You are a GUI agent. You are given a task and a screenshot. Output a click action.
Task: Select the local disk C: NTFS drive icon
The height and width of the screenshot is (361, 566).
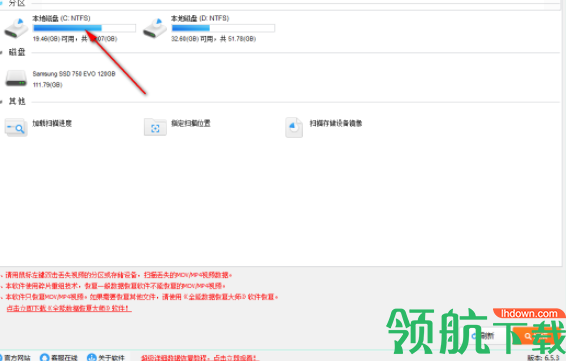pyautogui.click(x=16, y=28)
